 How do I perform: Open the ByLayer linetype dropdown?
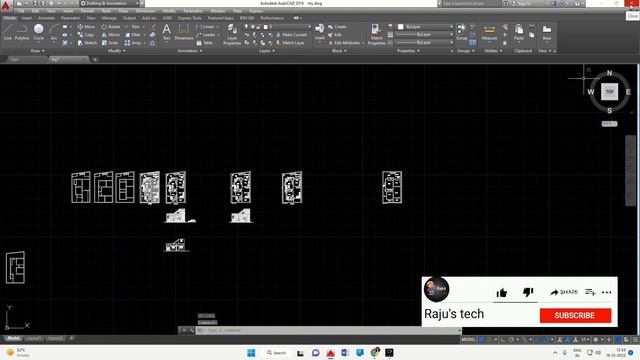pyautogui.click(x=425, y=42)
